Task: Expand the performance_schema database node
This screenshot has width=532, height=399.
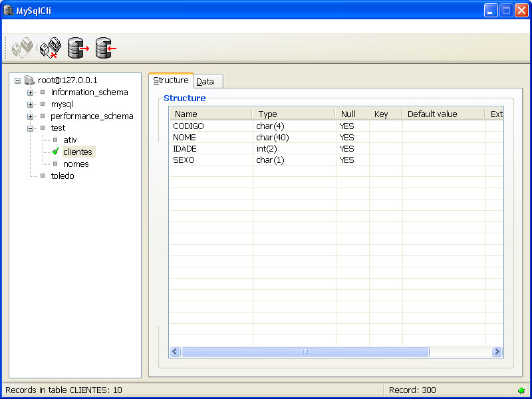Action: (x=30, y=116)
